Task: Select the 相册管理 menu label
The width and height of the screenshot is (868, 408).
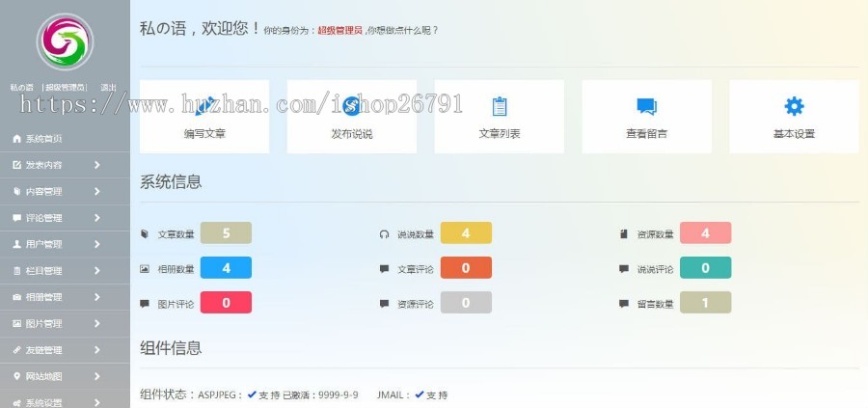Action: pyautogui.click(x=43, y=297)
